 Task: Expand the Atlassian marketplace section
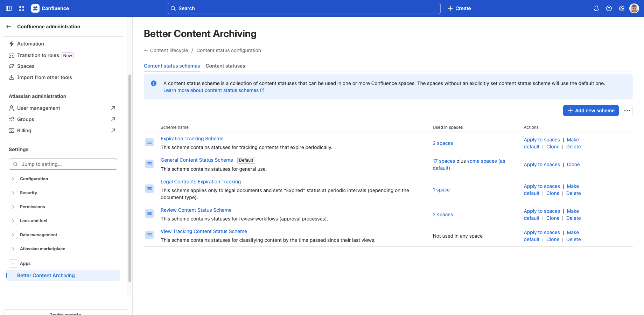13,249
